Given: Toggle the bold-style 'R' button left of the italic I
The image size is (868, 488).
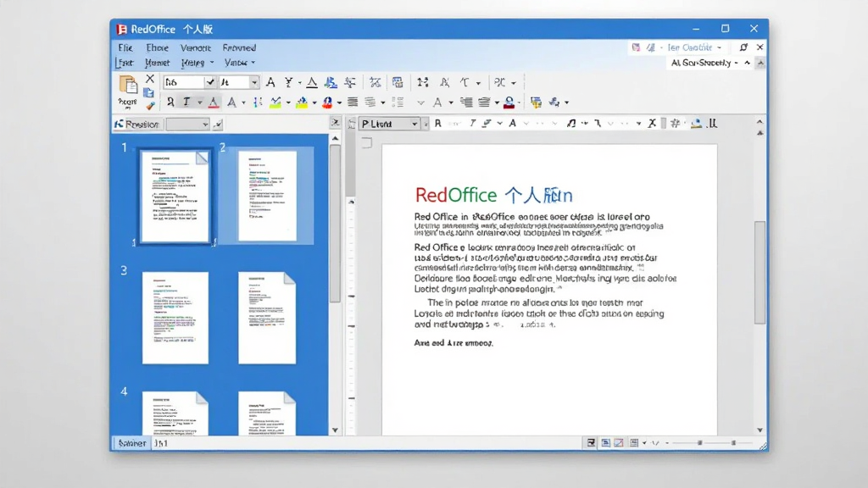Looking at the screenshot, I should [170, 103].
